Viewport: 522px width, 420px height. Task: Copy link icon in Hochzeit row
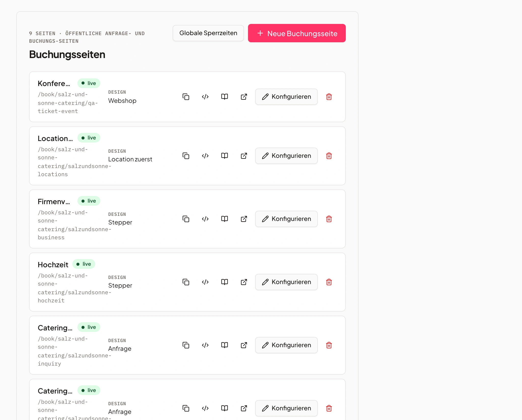click(186, 282)
